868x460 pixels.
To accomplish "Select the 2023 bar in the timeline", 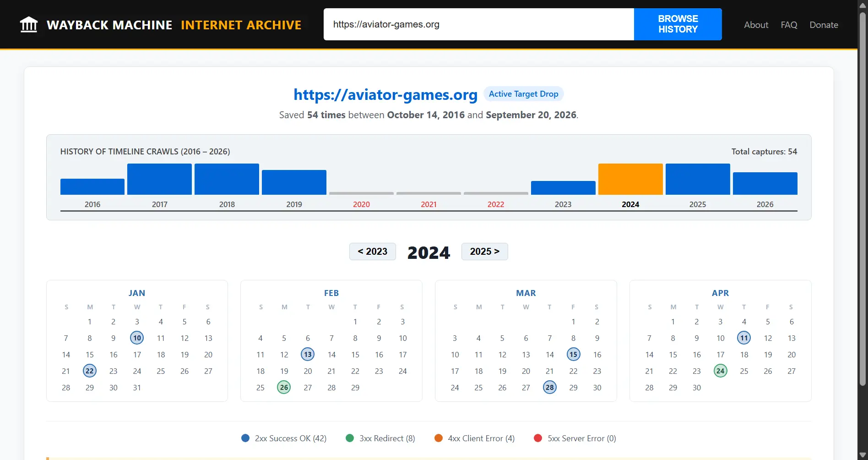I will pos(563,188).
